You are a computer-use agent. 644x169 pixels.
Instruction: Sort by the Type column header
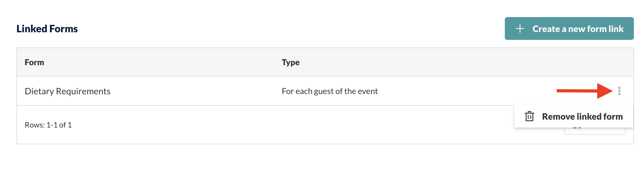[x=291, y=62]
